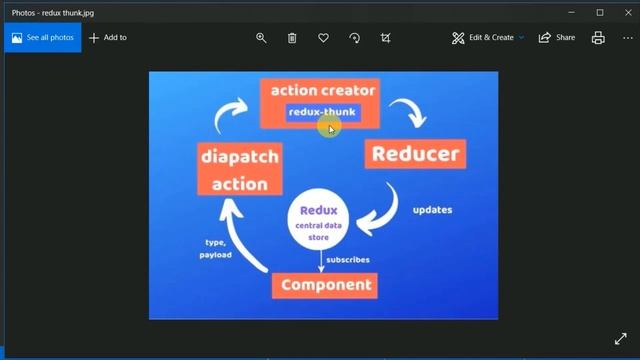Open the crop tool icon
Viewport: 640px width, 360px height.
pyautogui.click(x=385, y=38)
